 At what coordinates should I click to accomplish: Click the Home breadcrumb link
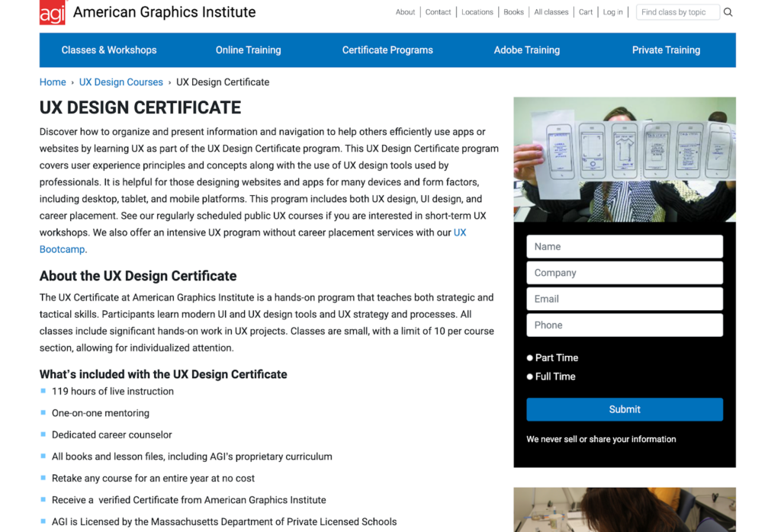click(53, 82)
